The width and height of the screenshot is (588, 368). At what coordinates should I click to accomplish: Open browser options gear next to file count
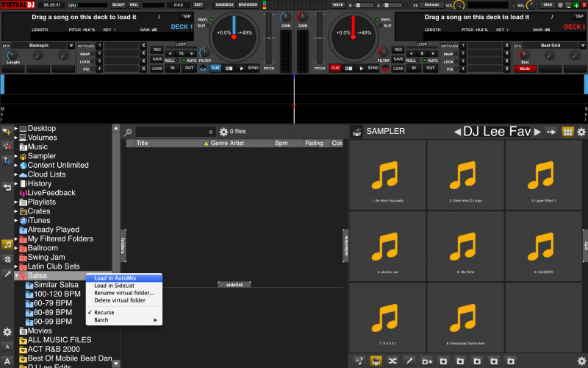[223, 132]
